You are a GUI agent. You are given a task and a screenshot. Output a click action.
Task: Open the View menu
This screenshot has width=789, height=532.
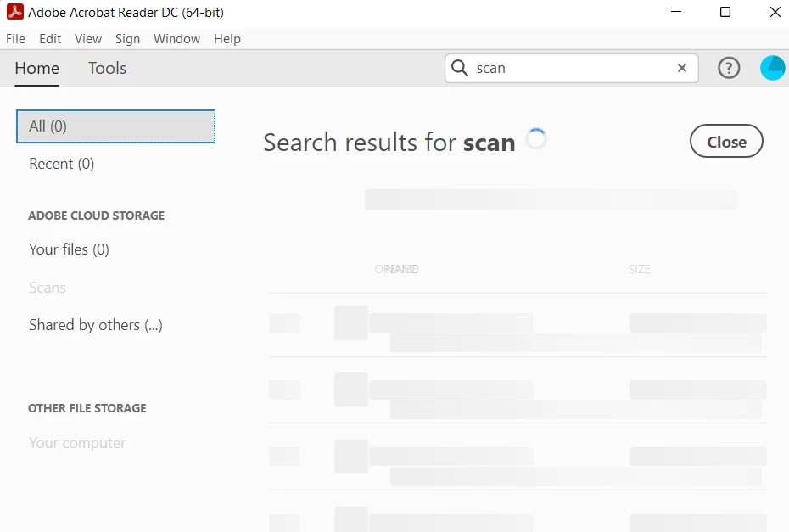(88, 39)
